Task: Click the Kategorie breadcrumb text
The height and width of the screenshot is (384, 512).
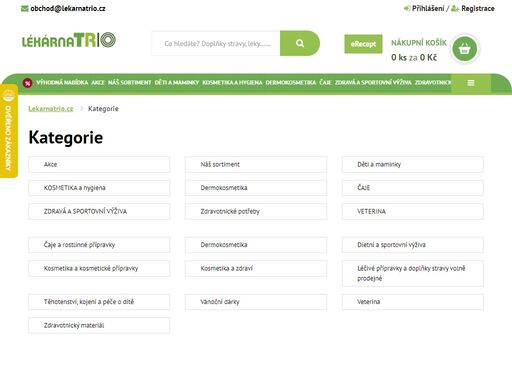Action: pos(103,109)
